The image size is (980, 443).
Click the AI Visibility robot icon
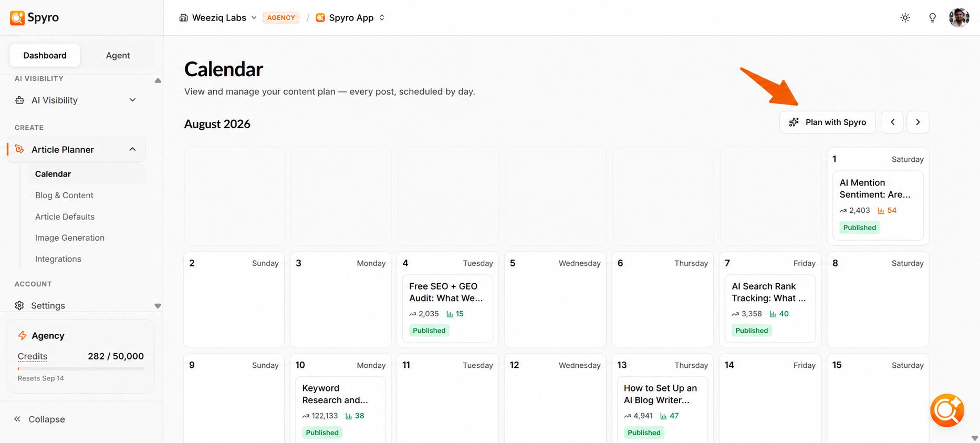(20, 100)
